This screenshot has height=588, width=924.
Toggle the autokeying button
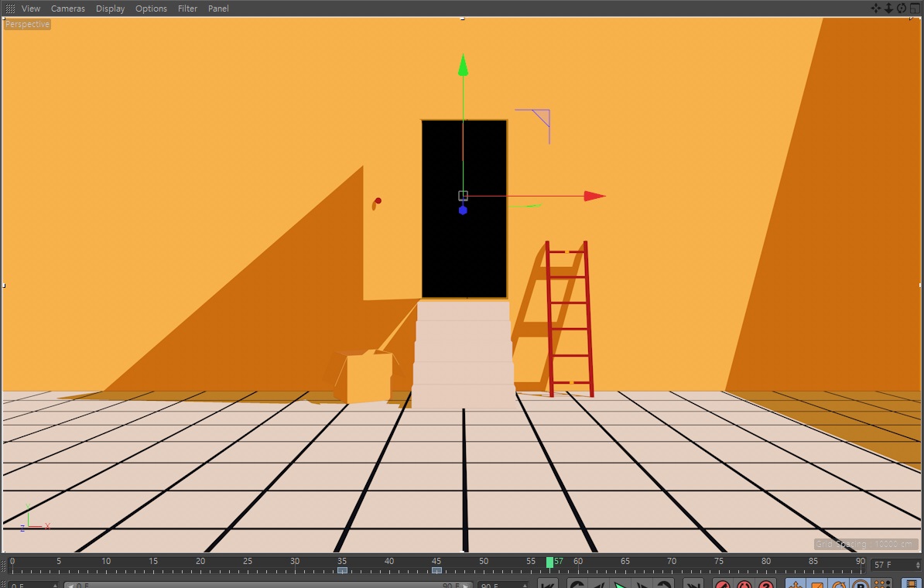click(x=744, y=585)
